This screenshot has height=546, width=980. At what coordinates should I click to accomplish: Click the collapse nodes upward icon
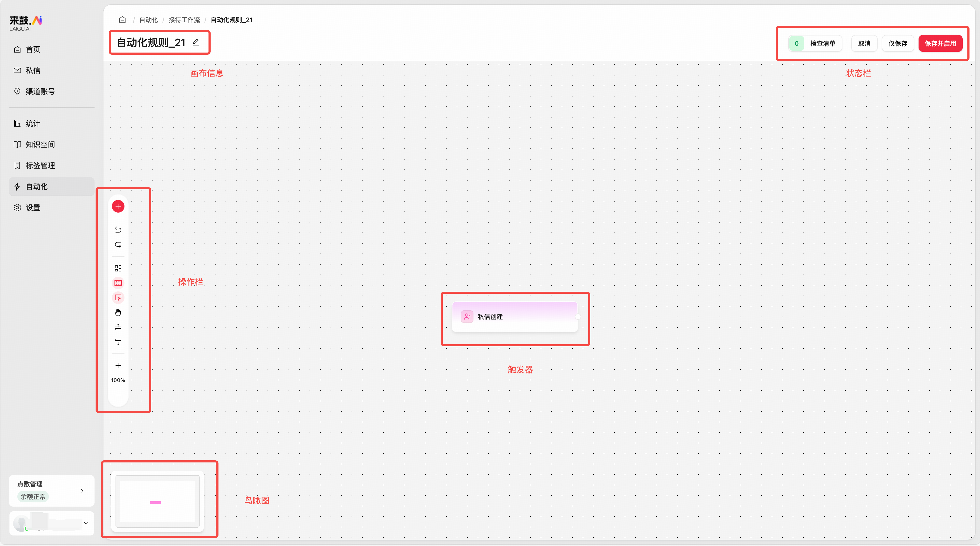(x=118, y=327)
